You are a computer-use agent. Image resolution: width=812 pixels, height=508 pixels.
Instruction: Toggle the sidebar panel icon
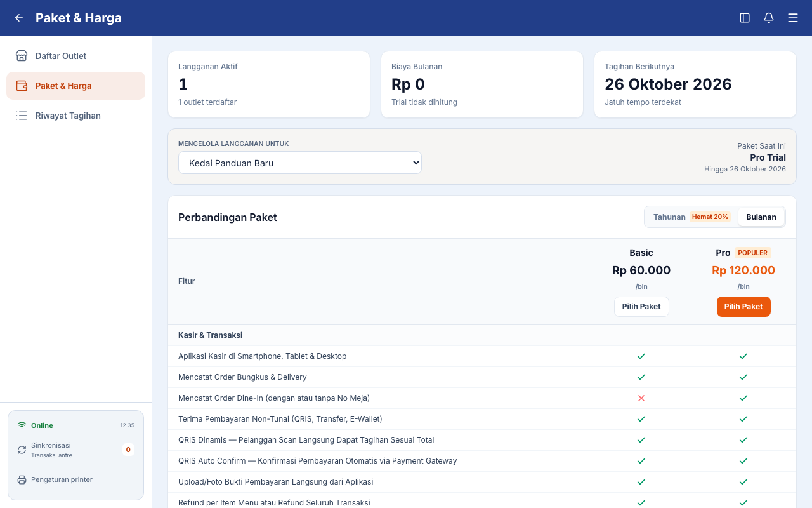(x=745, y=18)
